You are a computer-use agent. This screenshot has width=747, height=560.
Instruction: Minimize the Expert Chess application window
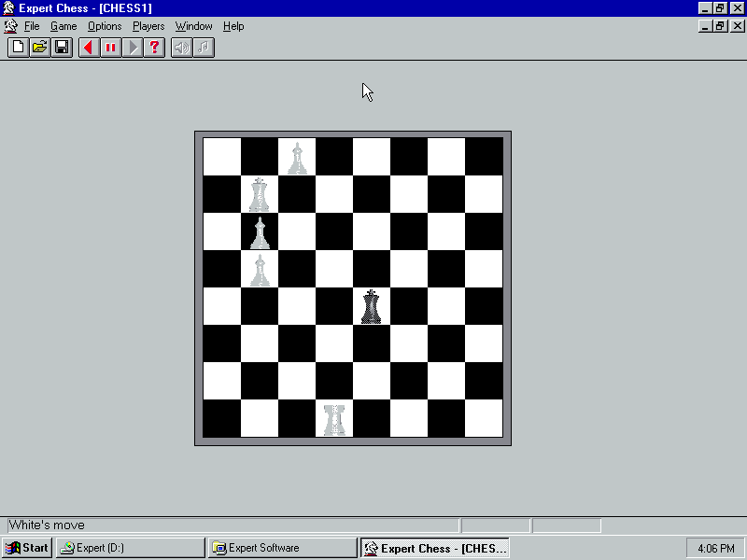pos(706,8)
